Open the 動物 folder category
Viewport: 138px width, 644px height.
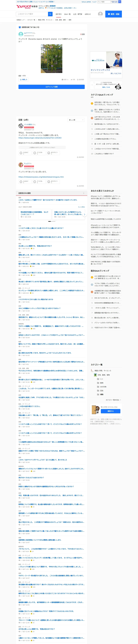click(x=100, y=383)
